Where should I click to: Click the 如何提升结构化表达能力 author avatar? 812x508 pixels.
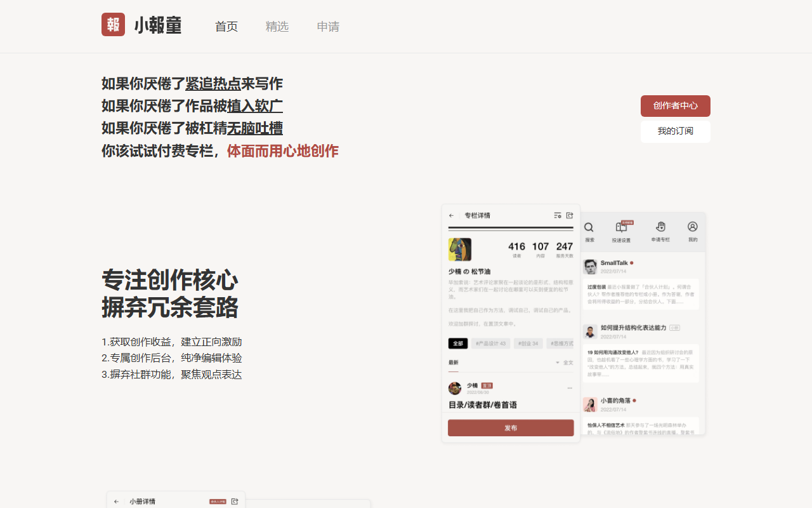click(x=590, y=331)
